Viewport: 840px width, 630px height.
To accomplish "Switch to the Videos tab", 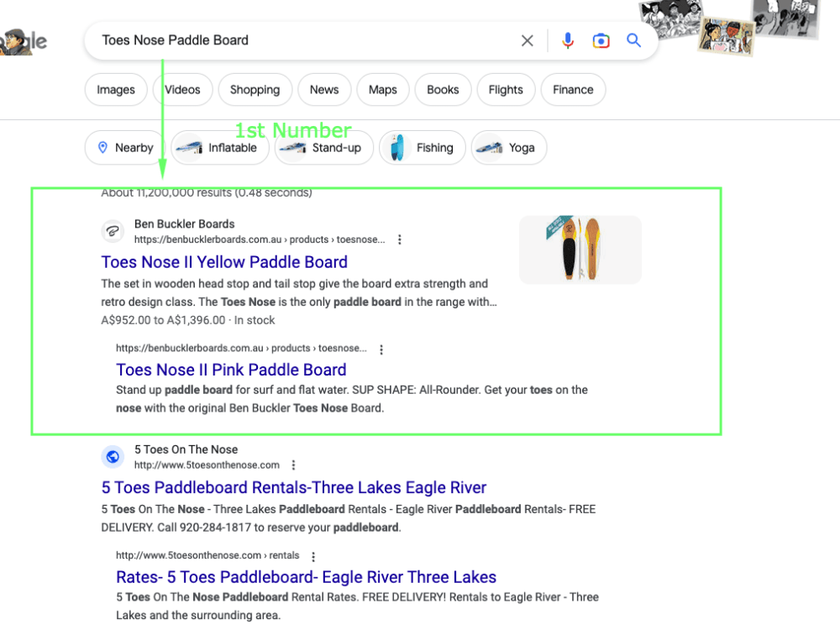I will coord(182,90).
